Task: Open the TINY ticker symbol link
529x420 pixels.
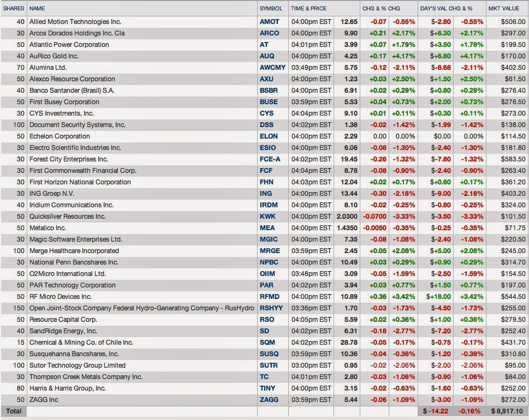Action: [268, 388]
